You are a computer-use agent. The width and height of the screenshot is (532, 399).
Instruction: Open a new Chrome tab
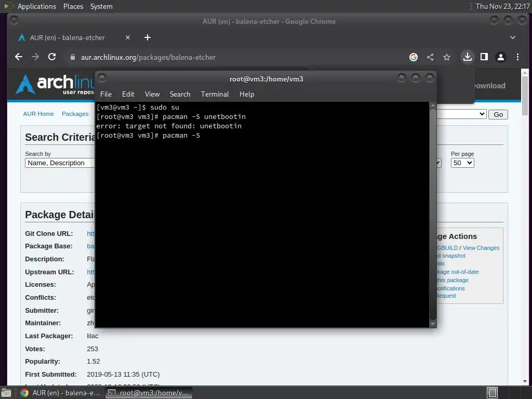[147, 37]
